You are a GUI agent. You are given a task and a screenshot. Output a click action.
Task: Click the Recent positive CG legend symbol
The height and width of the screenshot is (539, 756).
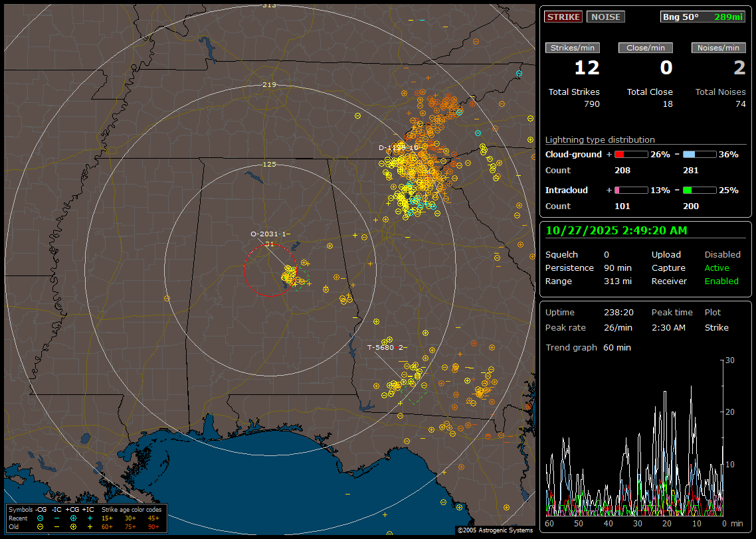(73, 518)
